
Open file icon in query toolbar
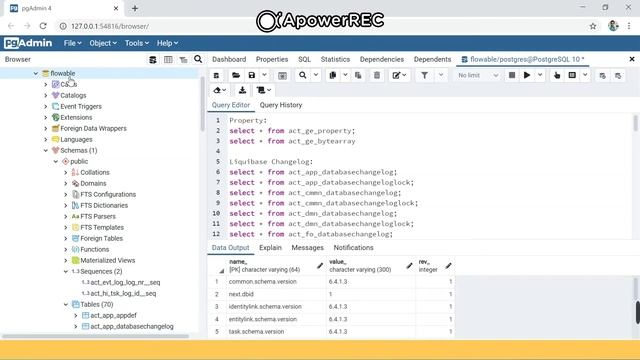click(236, 75)
